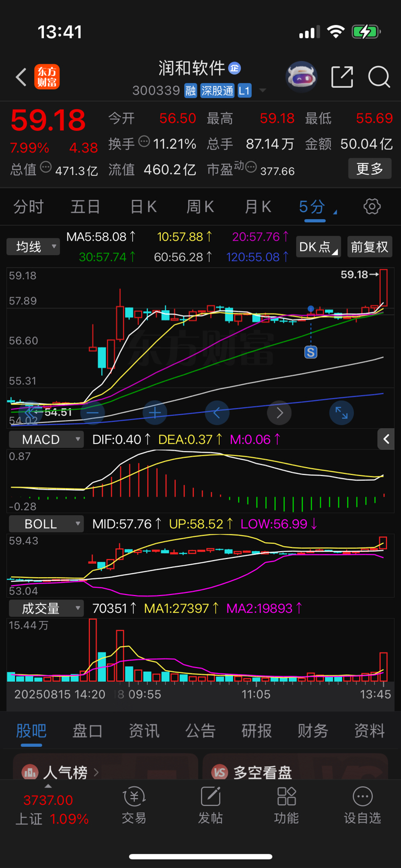This screenshot has height=868, width=401.
Task: Open the 成交量 indicator dropdown
Action: pyautogui.click(x=46, y=608)
